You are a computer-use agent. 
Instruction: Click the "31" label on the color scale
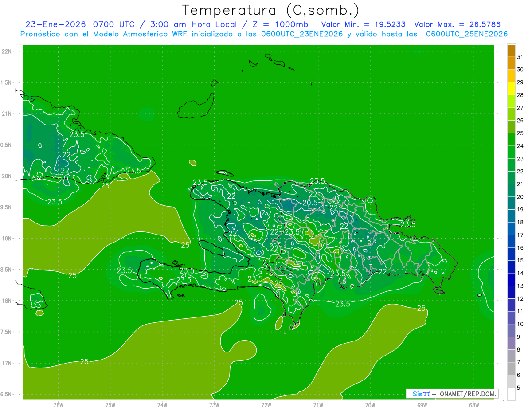point(520,57)
